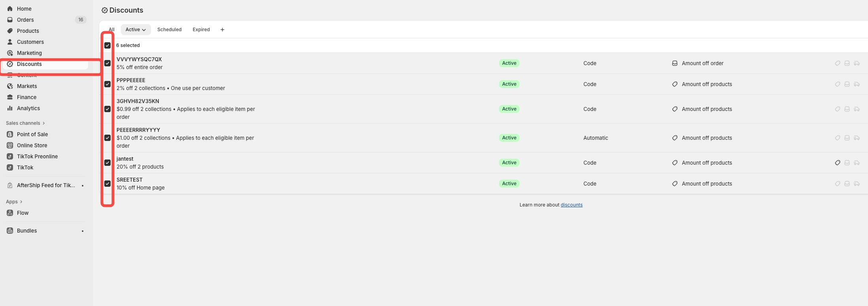Click the Customers person icon
868x306 pixels.
coord(10,42)
